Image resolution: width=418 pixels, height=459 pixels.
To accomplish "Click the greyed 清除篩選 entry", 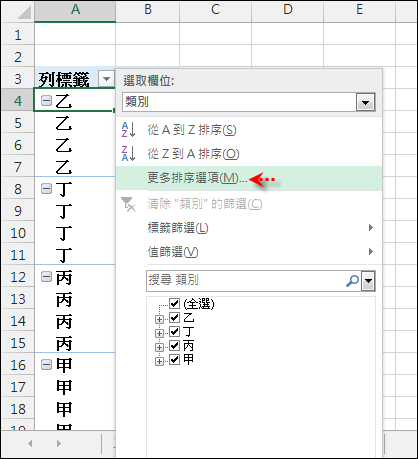I will coord(248,204).
